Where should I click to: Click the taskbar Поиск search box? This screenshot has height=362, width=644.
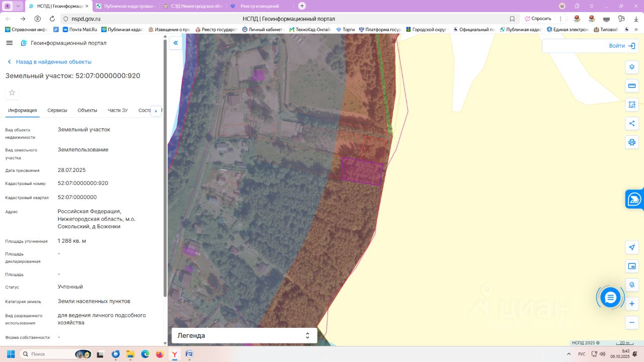click(x=55, y=354)
